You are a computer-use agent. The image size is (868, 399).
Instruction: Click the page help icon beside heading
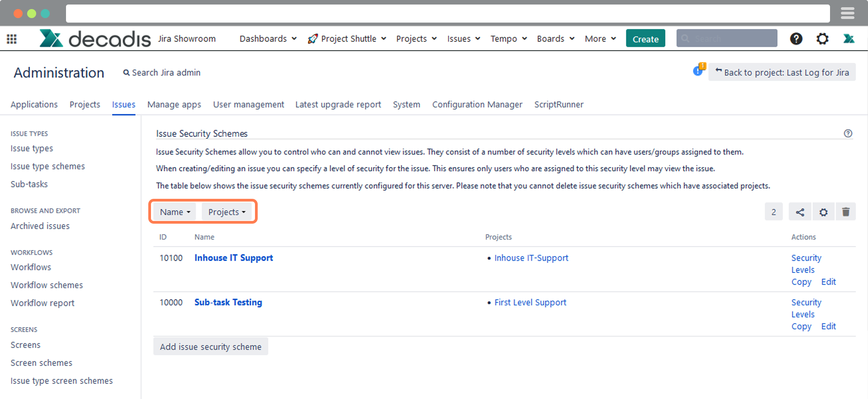(848, 133)
